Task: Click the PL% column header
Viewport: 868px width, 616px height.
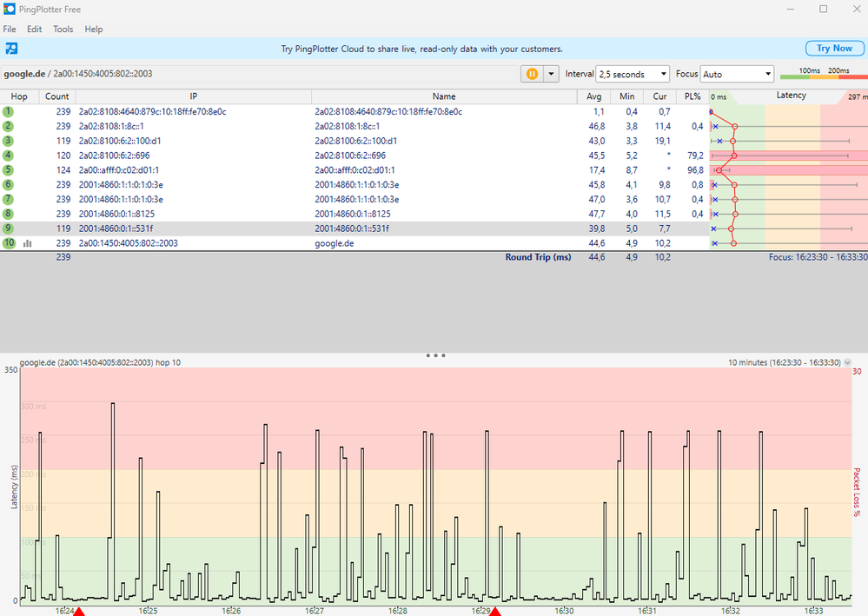Action: (x=692, y=96)
